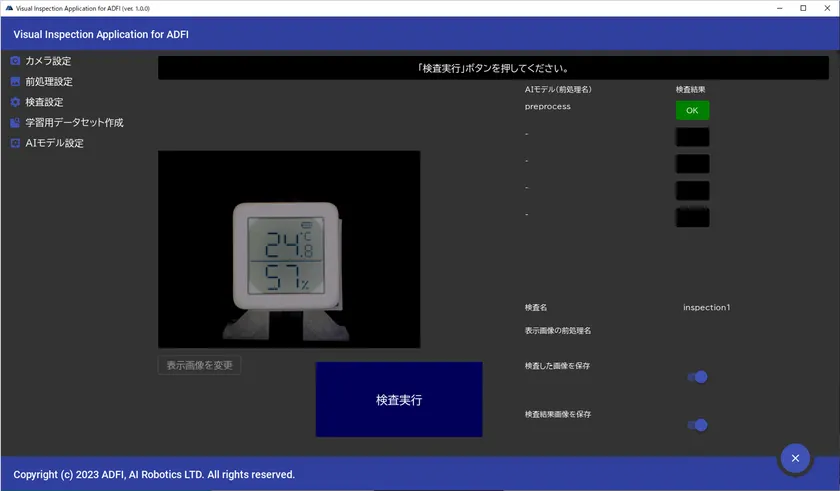Click the application logo in the title bar
This screenshot has width=840, height=491.
click(9, 8)
